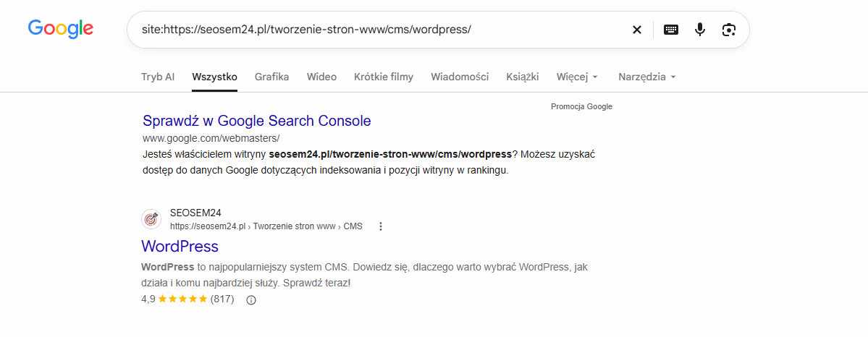Click the Search Console promo description text
Image resolution: width=868 pixels, height=337 pixels.
(368, 162)
